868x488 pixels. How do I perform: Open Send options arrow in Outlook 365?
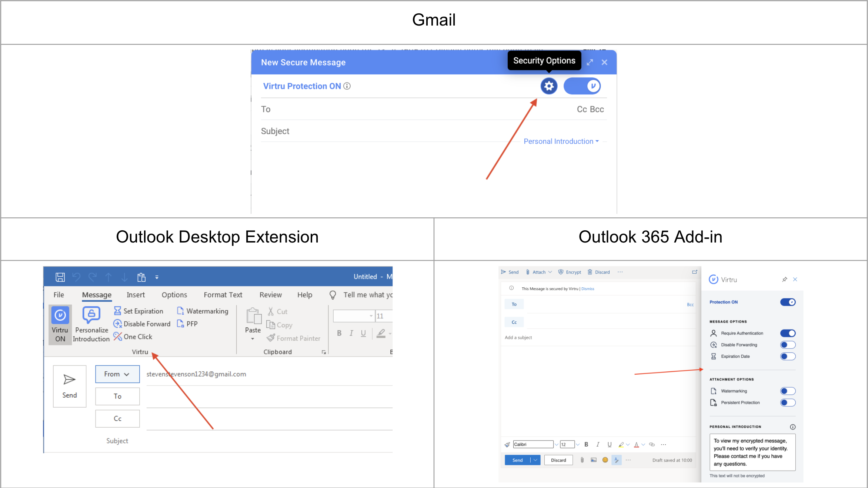pos(535,460)
